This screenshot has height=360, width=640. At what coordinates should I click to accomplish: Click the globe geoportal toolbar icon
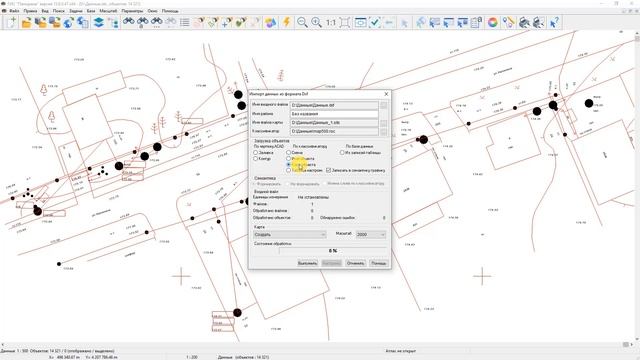pos(69,22)
